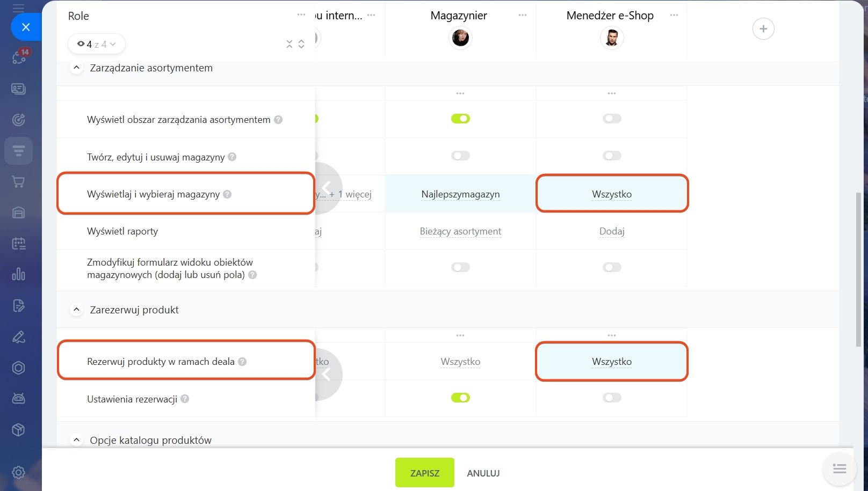Collapse the Zarządzanie asortymentem section

pos(76,68)
